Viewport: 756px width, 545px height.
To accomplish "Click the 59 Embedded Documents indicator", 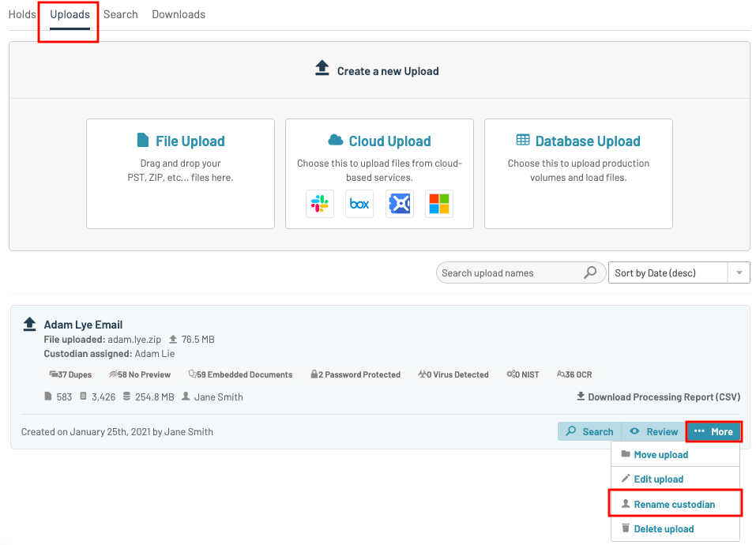I will [x=240, y=374].
